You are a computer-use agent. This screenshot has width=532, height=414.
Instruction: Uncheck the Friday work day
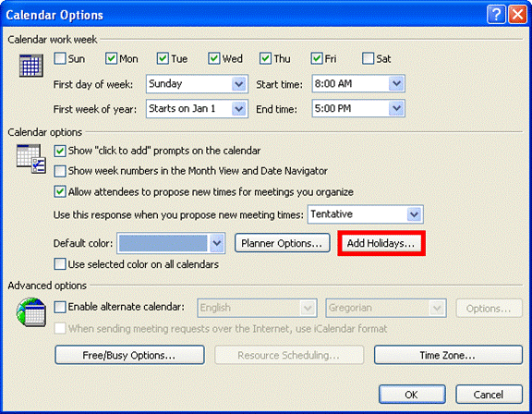click(x=317, y=58)
